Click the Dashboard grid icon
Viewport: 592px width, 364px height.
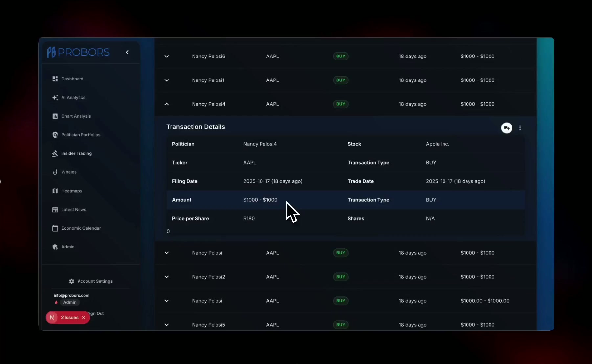(x=55, y=79)
